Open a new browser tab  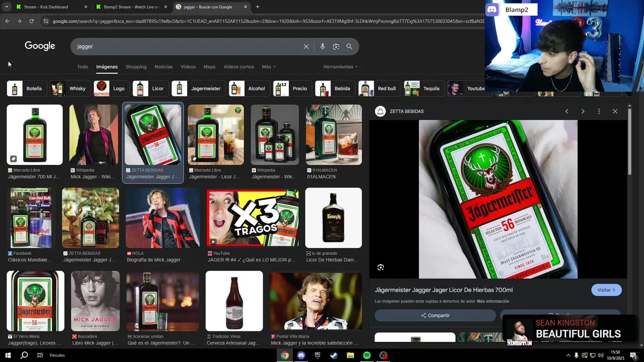point(258,7)
